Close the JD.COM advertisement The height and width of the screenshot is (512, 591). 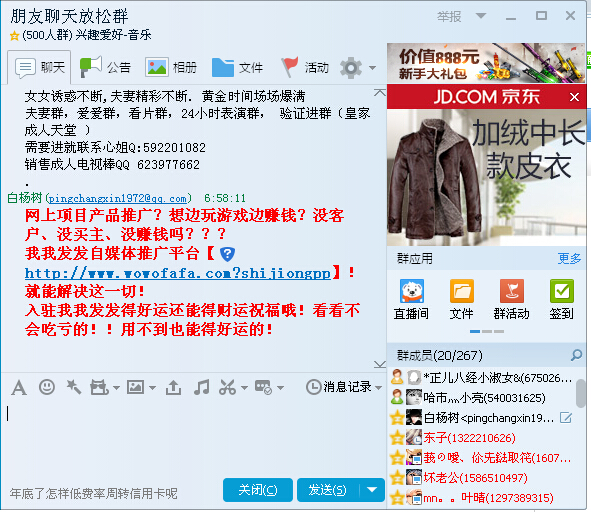pos(574,97)
